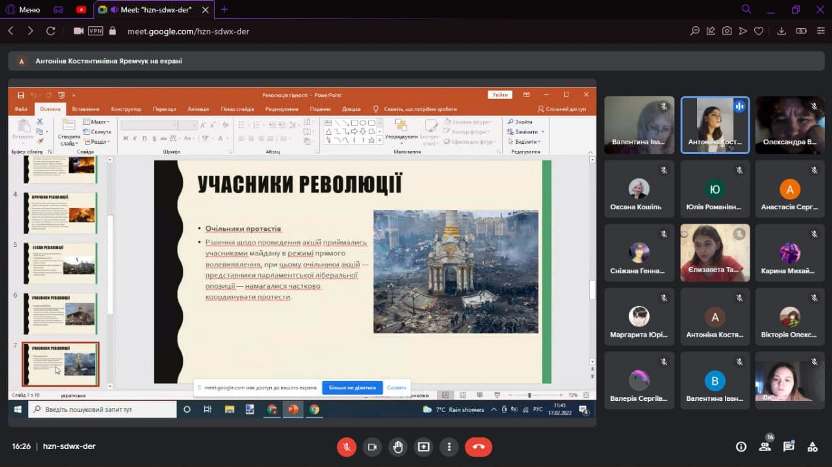
Task: Select Юлія Романівна participant tile
Action: tap(714, 189)
